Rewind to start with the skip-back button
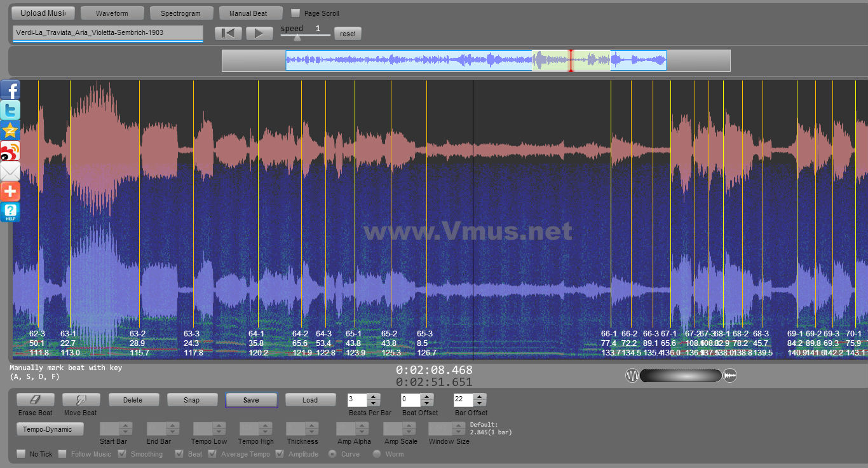 click(227, 33)
